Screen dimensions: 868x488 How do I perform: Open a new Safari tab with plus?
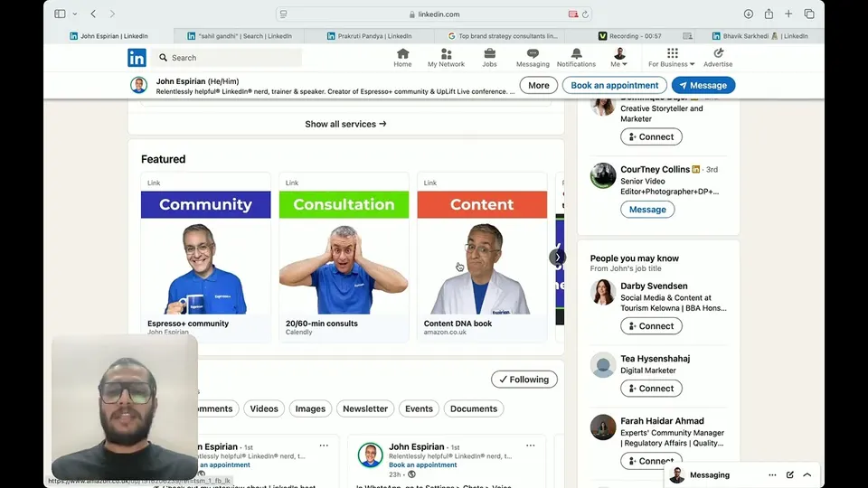(788, 14)
